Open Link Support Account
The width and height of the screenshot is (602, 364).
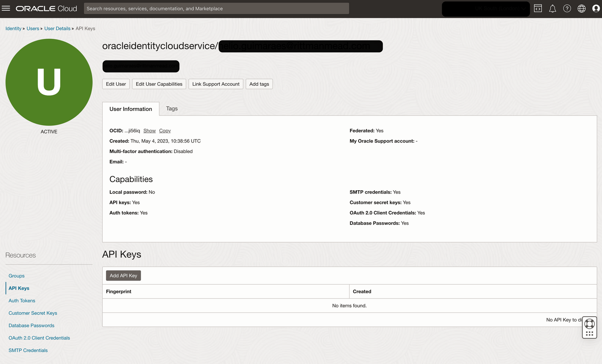[216, 84]
